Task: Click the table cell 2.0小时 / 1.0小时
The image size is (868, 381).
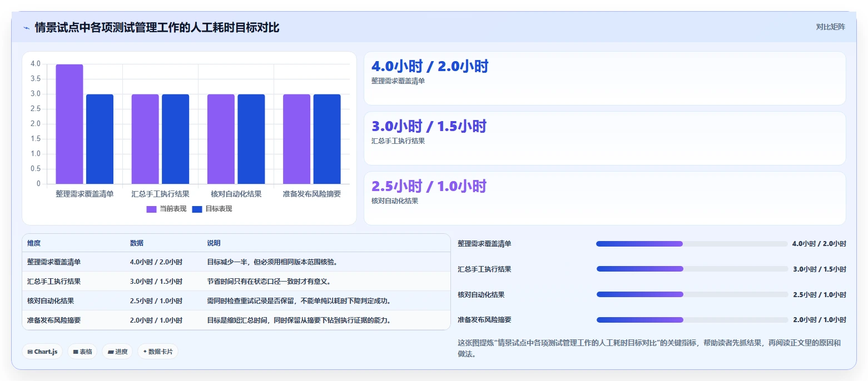Action: pyautogui.click(x=156, y=320)
